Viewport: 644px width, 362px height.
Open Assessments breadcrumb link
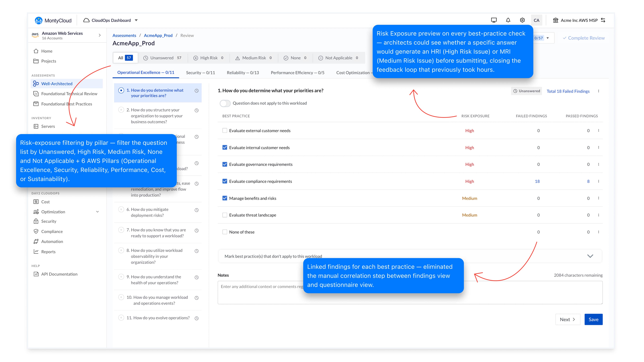[124, 36]
